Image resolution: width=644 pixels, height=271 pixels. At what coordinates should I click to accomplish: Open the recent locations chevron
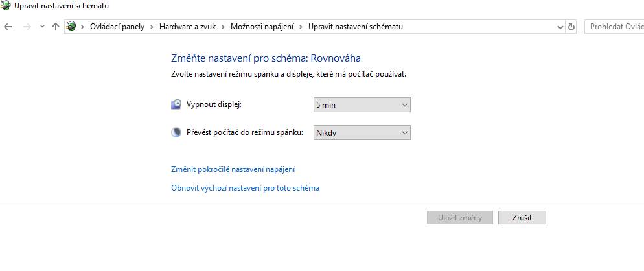pos(42,27)
